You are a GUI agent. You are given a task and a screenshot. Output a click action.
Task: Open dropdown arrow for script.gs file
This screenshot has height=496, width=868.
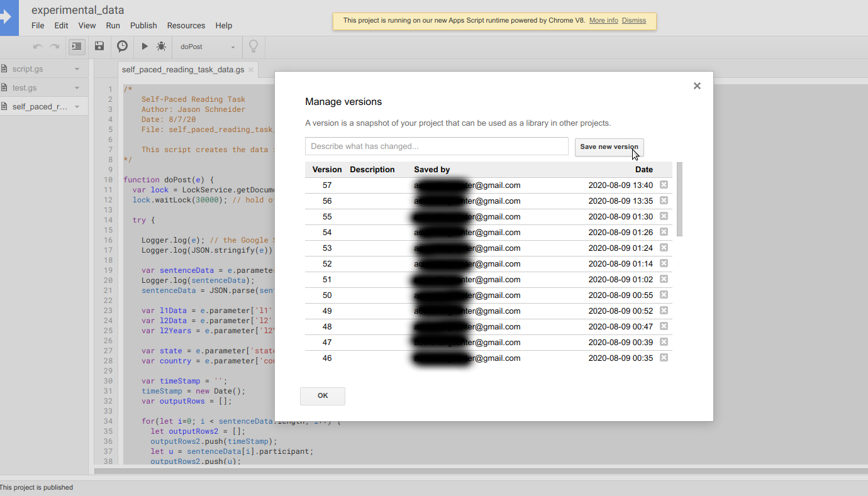[77, 69]
